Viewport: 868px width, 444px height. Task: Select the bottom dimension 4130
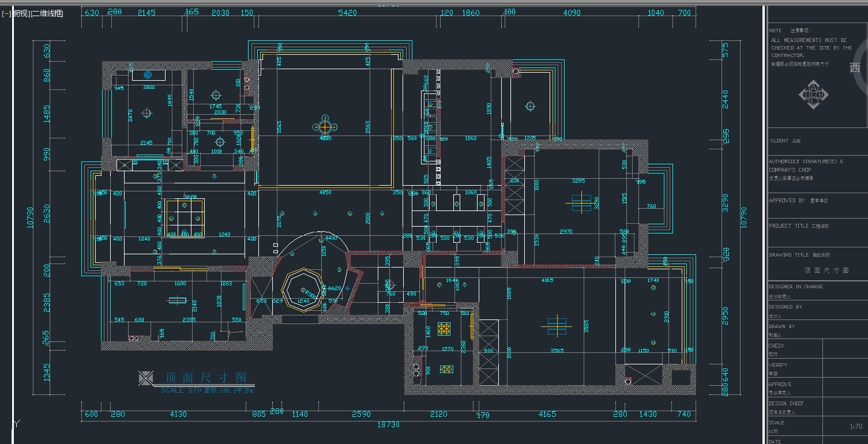[x=178, y=414]
